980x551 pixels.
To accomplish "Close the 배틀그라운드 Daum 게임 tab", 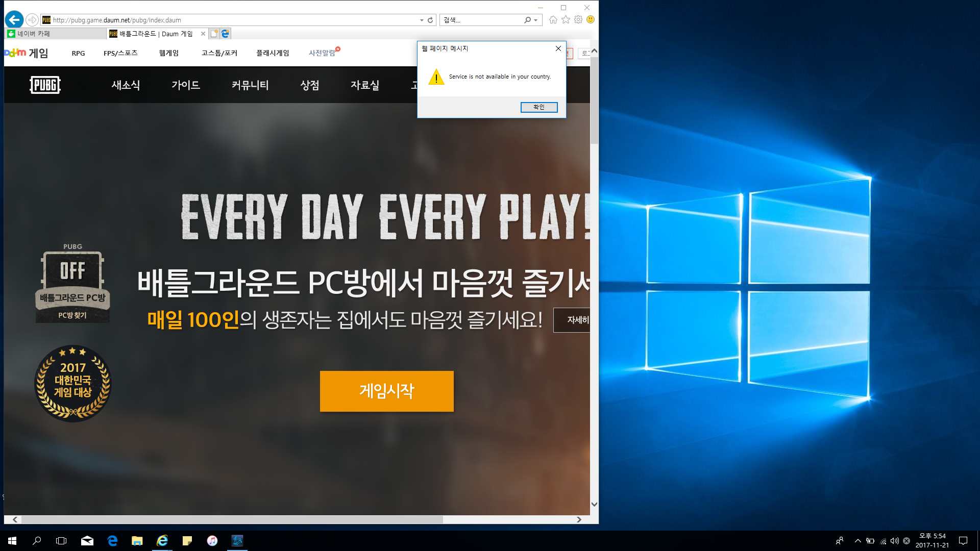I will [x=203, y=34].
